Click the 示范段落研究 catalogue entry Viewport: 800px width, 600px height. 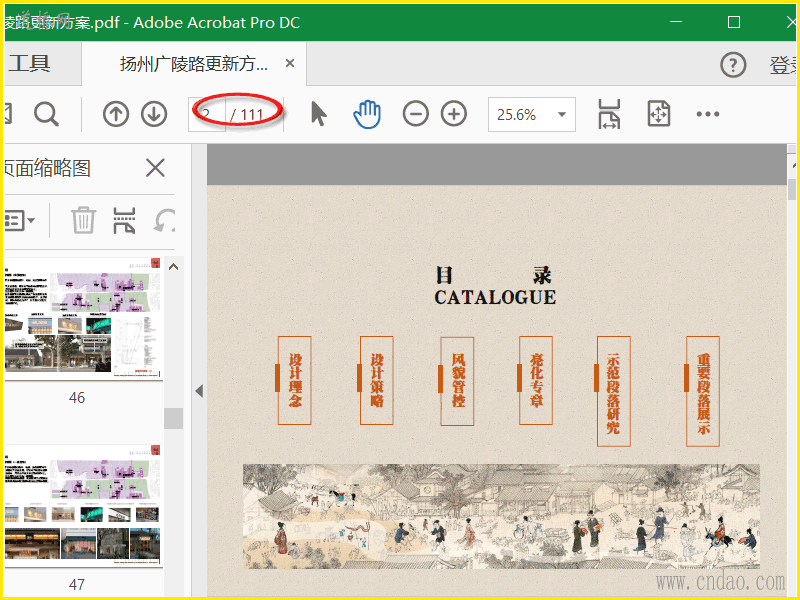pyautogui.click(x=614, y=391)
